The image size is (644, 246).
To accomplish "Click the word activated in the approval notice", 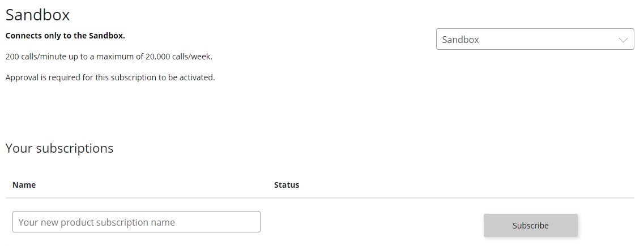I will point(197,77).
